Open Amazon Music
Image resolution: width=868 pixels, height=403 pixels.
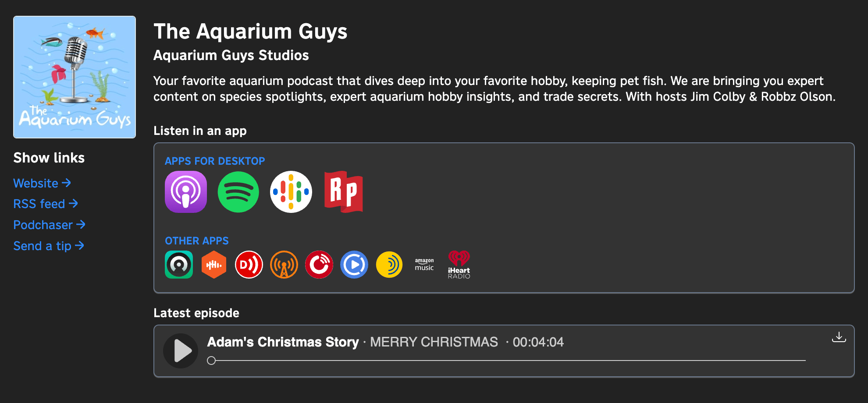(x=424, y=265)
